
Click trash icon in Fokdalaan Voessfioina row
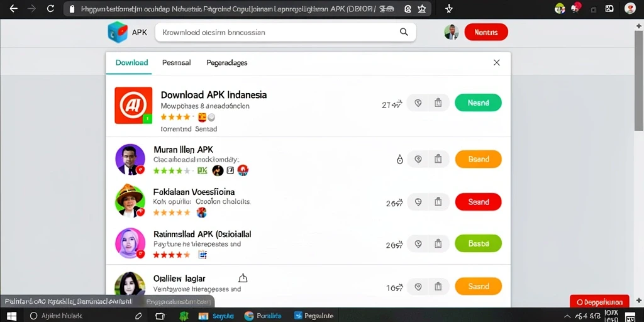click(x=438, y=202)
